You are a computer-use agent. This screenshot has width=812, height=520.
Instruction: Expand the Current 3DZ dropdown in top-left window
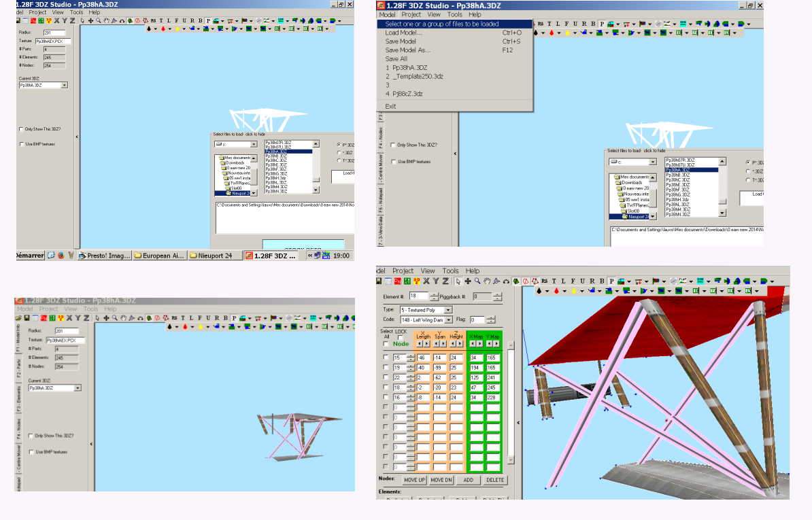[64, 86]
